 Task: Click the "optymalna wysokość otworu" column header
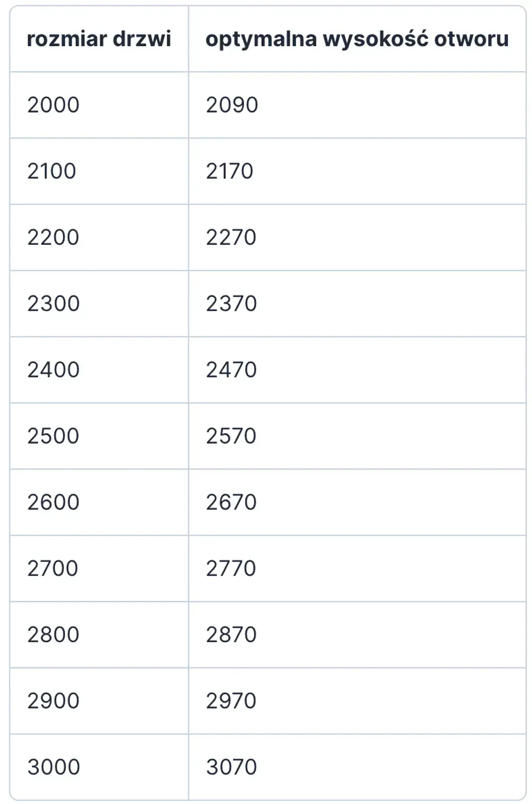pos(357,39)
